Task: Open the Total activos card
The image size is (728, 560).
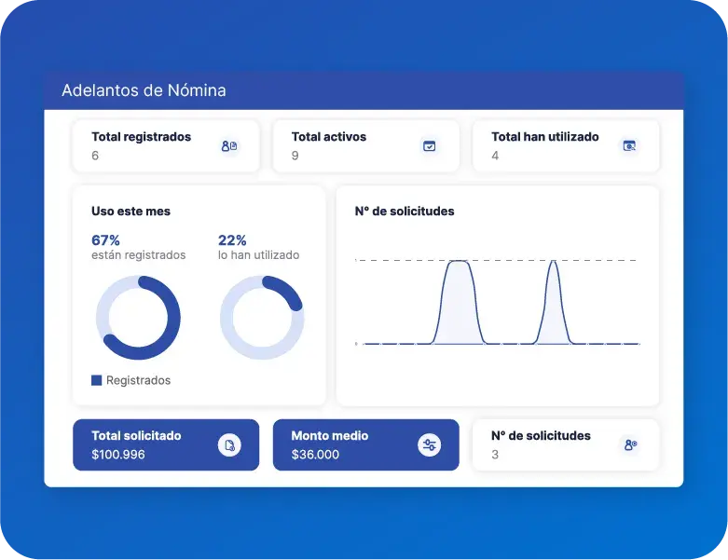Action: [x=365, y=146]
